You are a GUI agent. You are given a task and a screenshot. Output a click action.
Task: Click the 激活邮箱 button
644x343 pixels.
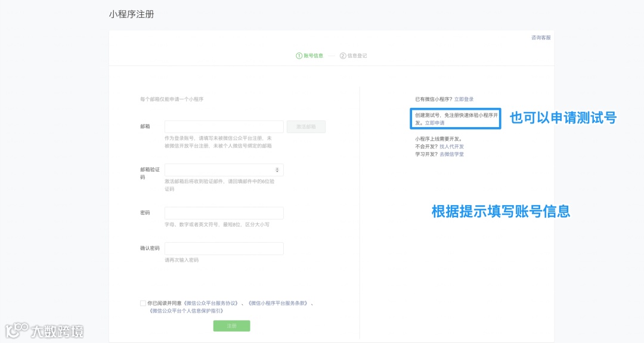[x=306, y=126]
